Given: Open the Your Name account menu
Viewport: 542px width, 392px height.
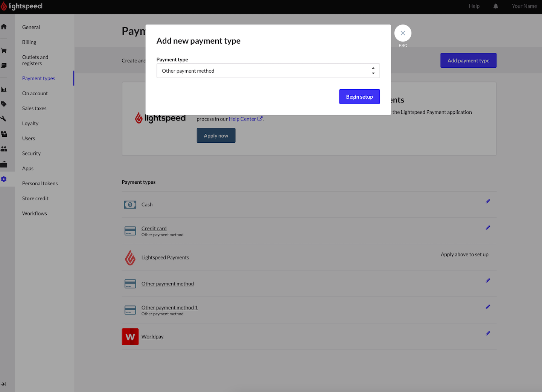Looking at the screenshot, I should [x=524, y=6].
